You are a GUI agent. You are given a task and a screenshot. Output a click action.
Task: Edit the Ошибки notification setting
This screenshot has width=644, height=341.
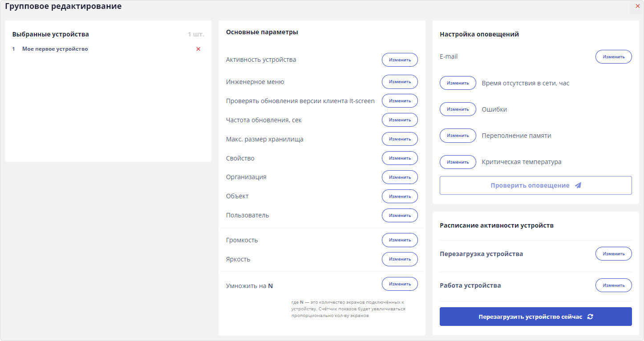[x=458, y=109]
